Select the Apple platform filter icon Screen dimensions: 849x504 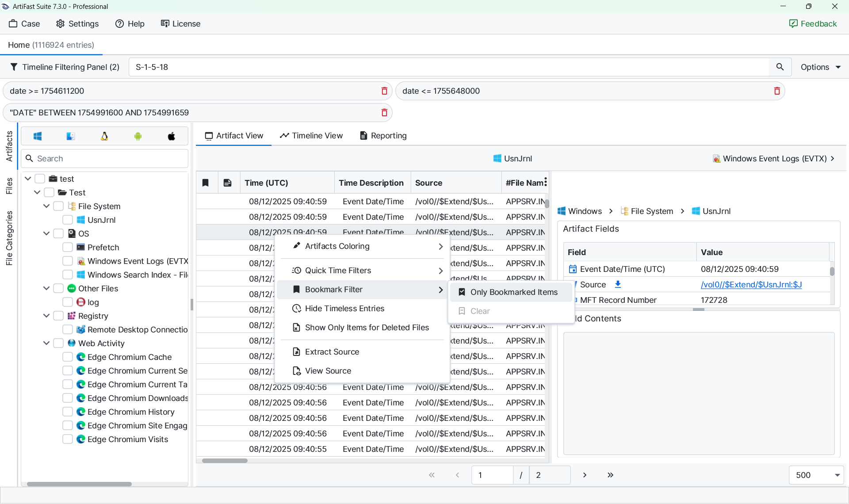coord(172,136)
